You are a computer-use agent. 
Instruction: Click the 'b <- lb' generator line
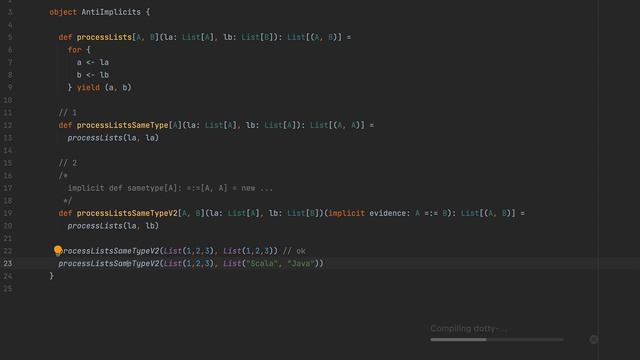[x=93, y=75]
